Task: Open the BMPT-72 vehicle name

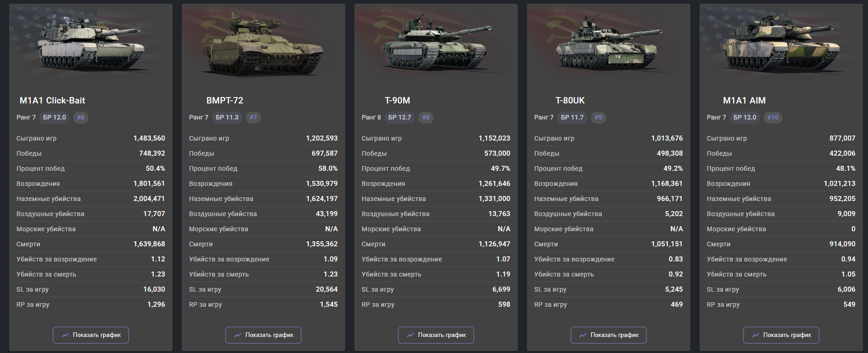Action: coord(225,100)
